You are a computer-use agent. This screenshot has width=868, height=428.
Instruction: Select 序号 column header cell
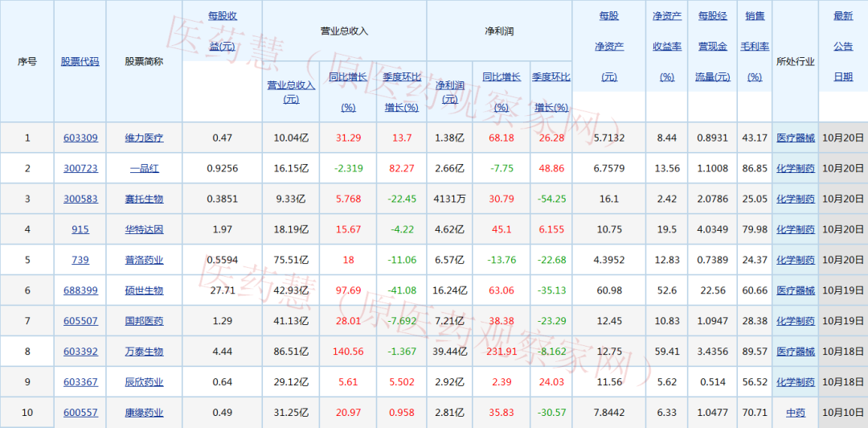(27, 61)
